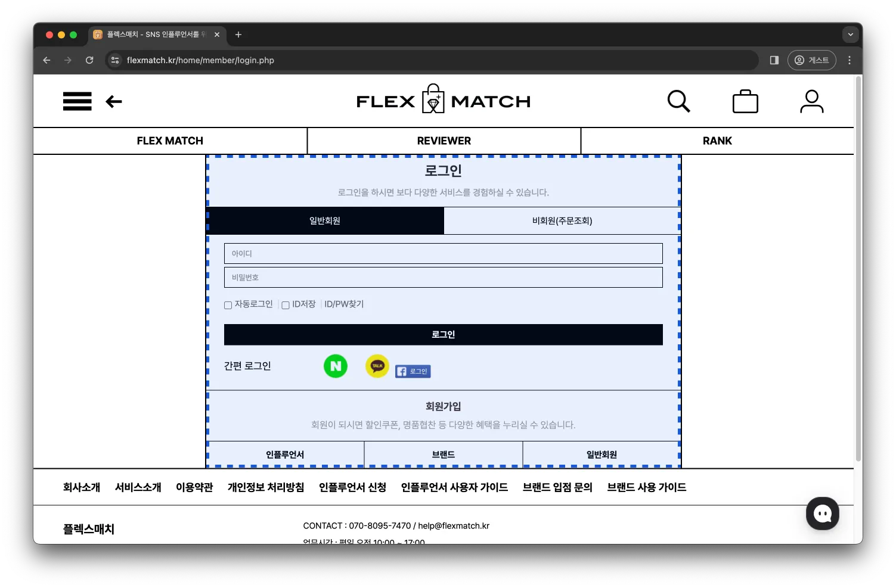Open the 브랜드 사용 가이드 link
The width and height of the screenshot is (896, 588).
647,487
